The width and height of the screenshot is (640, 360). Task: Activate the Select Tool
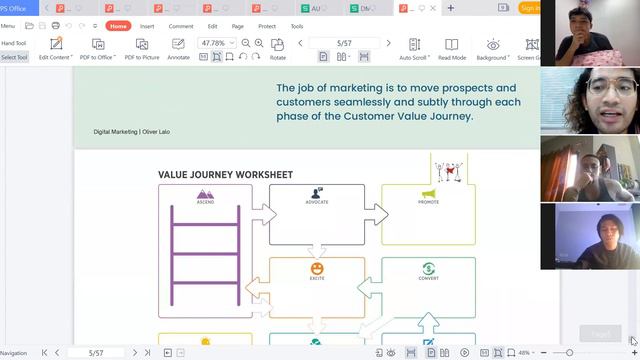tap(14, 57)
